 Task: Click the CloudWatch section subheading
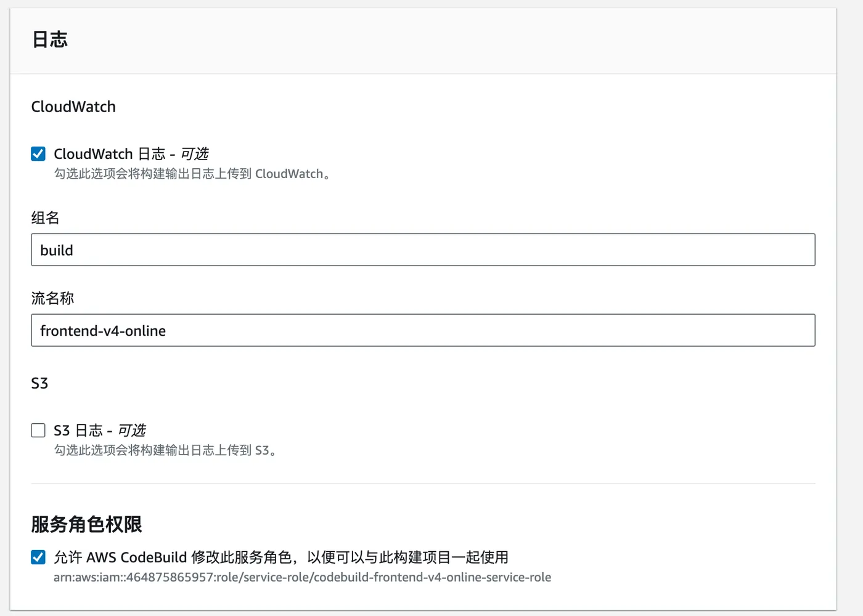(x=73, y=107)
